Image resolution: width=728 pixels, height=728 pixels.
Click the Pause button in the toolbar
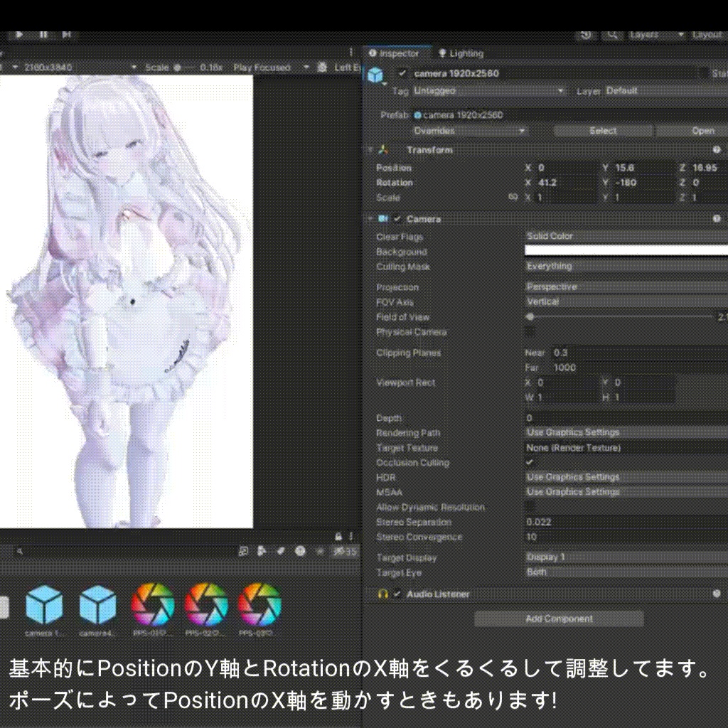tap(43, 34)
